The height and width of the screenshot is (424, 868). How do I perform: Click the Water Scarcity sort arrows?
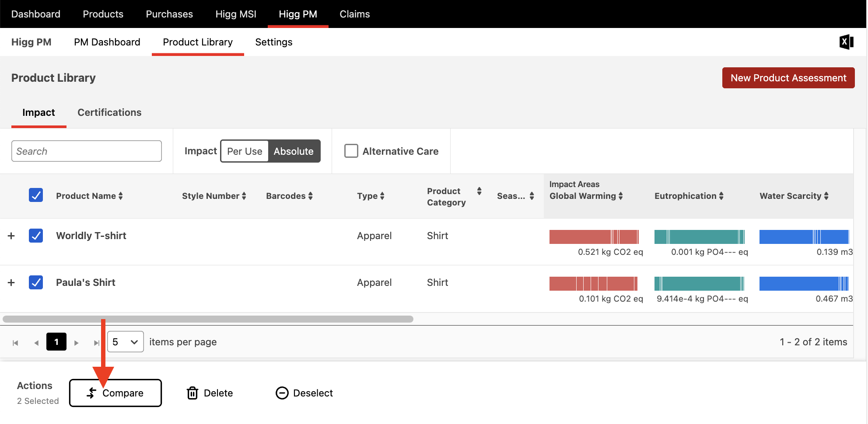826,196
